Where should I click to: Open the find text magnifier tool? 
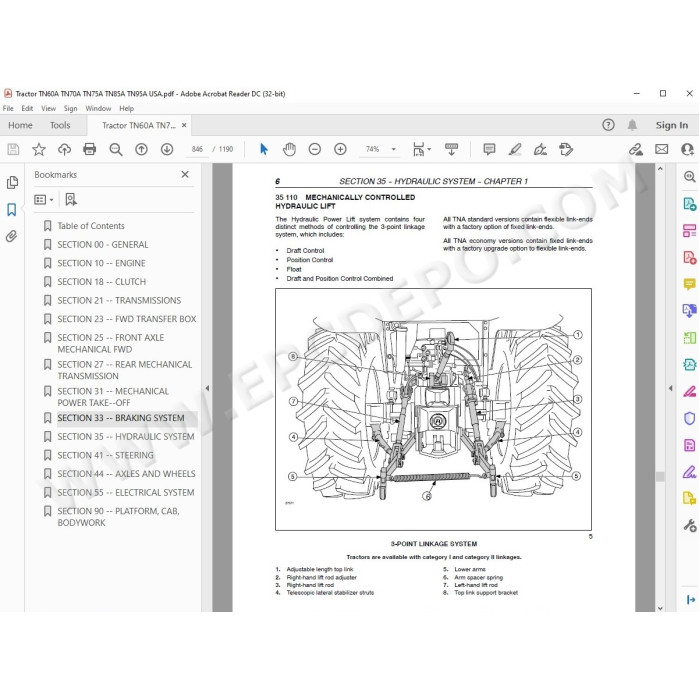(x=116, y=149)
